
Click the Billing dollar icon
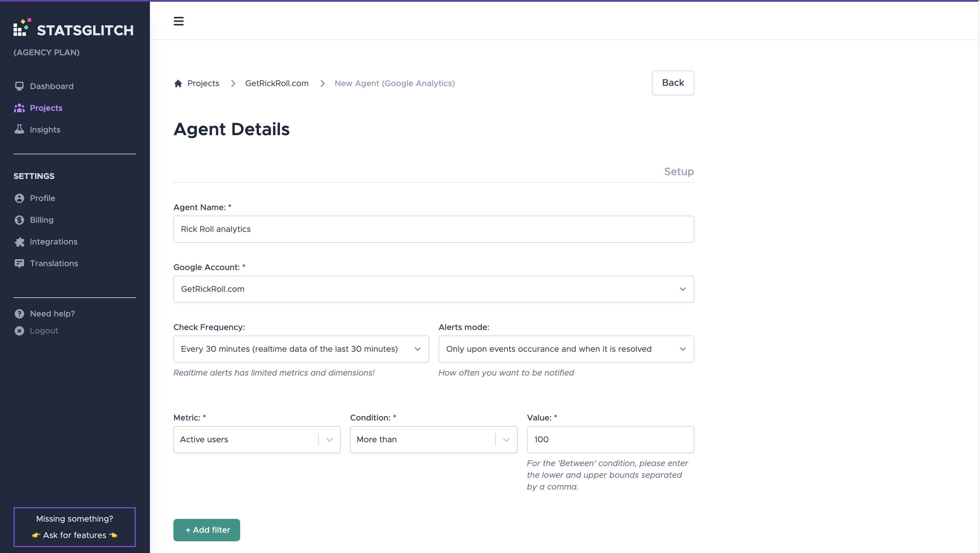(x=19, y=220)
